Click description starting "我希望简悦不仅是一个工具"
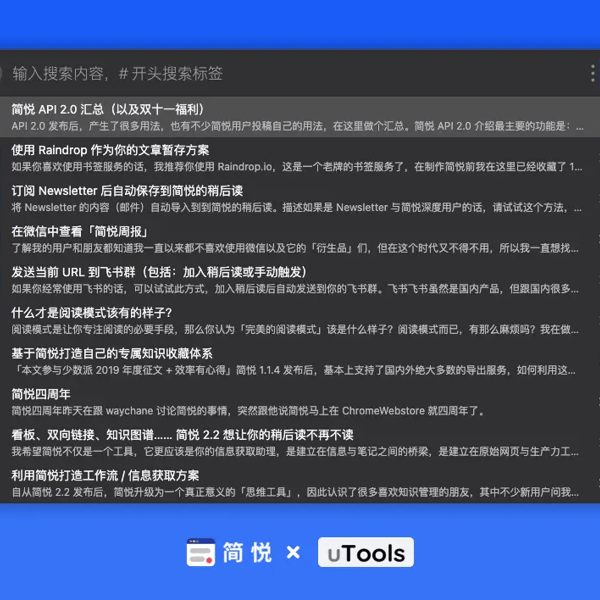The width and height of the screenshot is (600, 600). pyautogui.click(x=295, y=452)
